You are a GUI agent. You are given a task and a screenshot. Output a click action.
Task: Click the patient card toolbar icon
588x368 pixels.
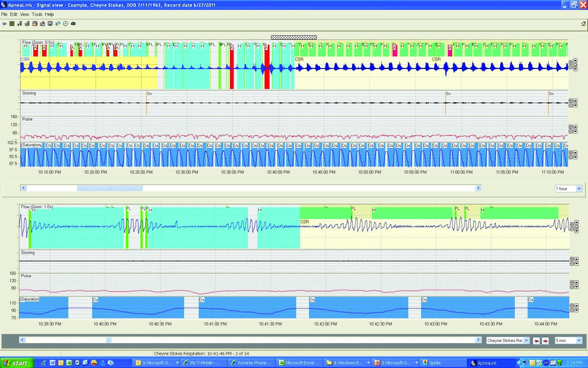[42, 24]
